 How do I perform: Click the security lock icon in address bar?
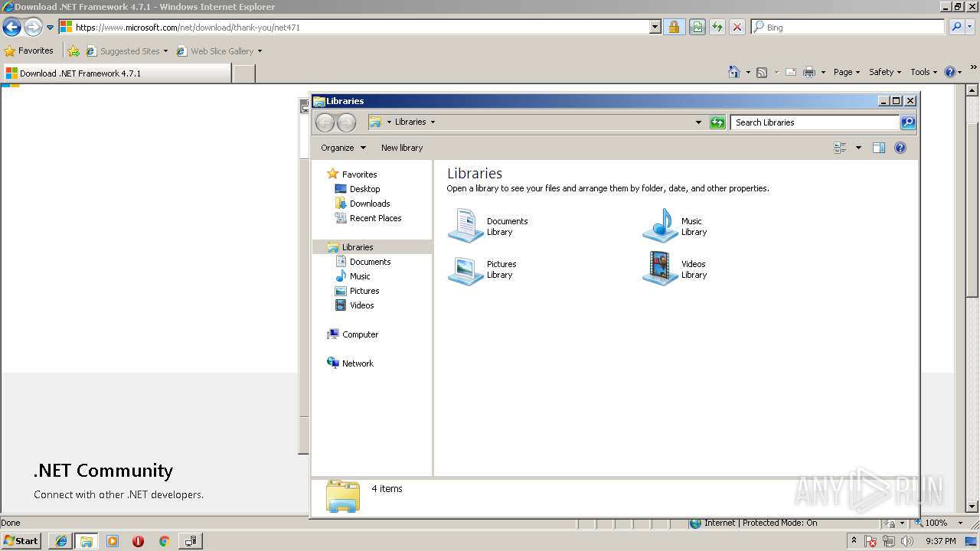[x=674, y=27]
